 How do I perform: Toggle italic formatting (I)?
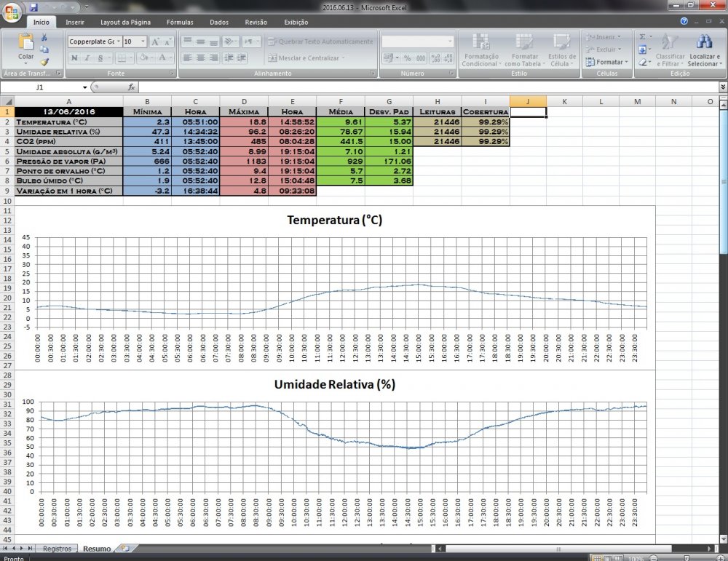pyautogui.click(x=87, y=57)
